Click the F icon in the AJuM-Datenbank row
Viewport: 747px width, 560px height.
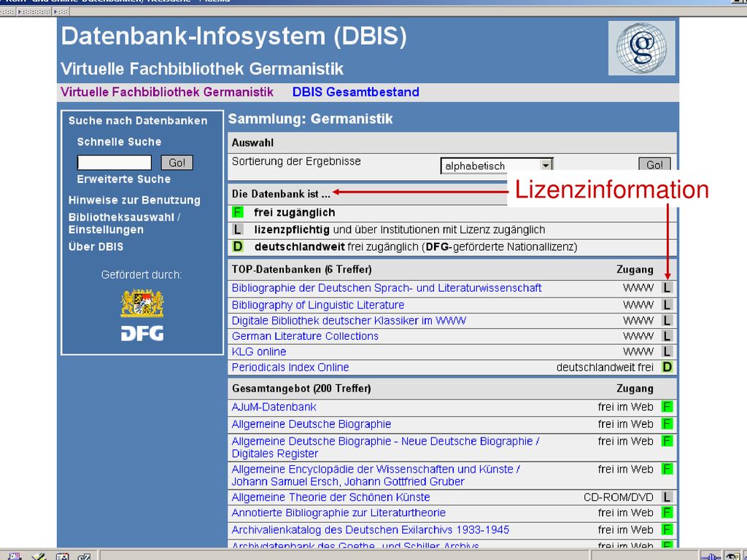(x=667, y=407)
